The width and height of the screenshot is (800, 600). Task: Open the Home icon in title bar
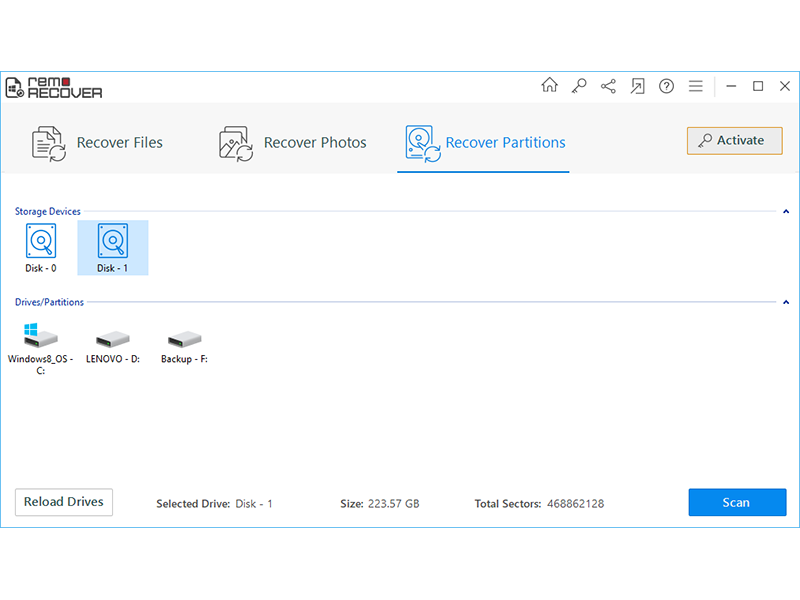[x=549, y=85]
